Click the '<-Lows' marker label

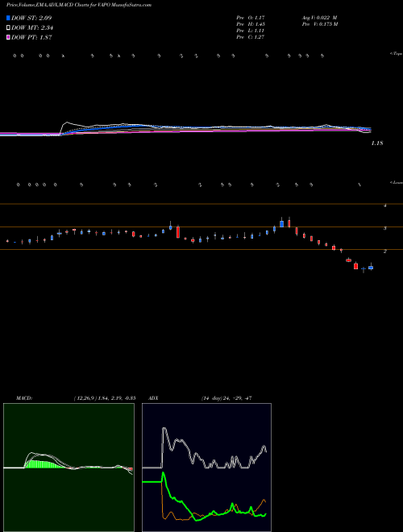397,182
